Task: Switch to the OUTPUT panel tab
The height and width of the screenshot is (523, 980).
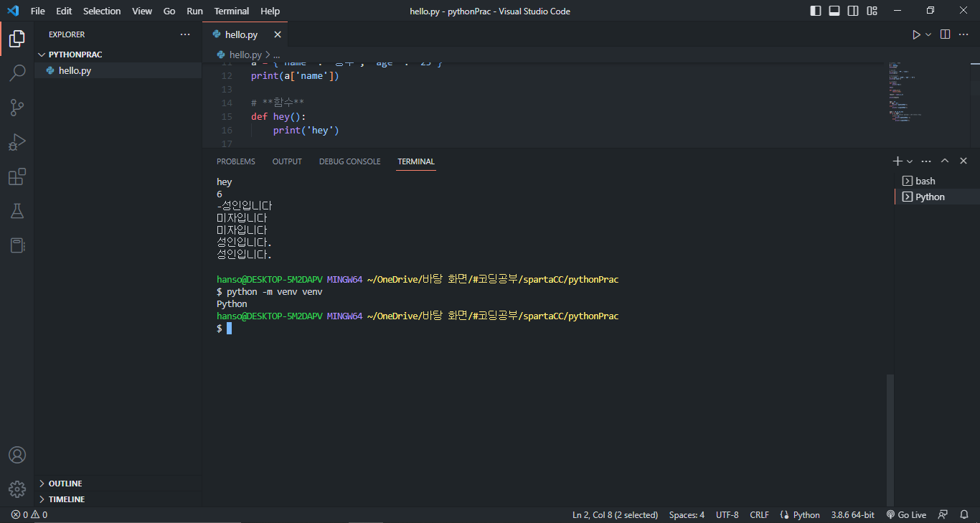Action: click(x=287, y=161)
